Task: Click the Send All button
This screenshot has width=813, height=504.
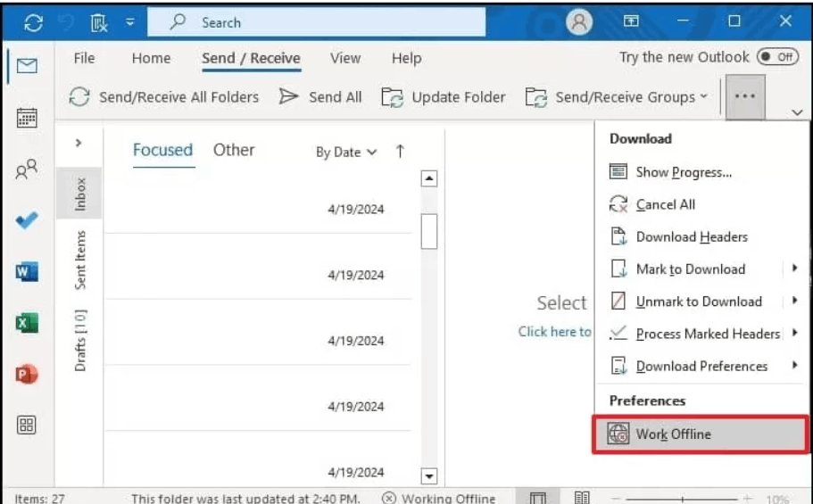Action: tap(320, 97)
